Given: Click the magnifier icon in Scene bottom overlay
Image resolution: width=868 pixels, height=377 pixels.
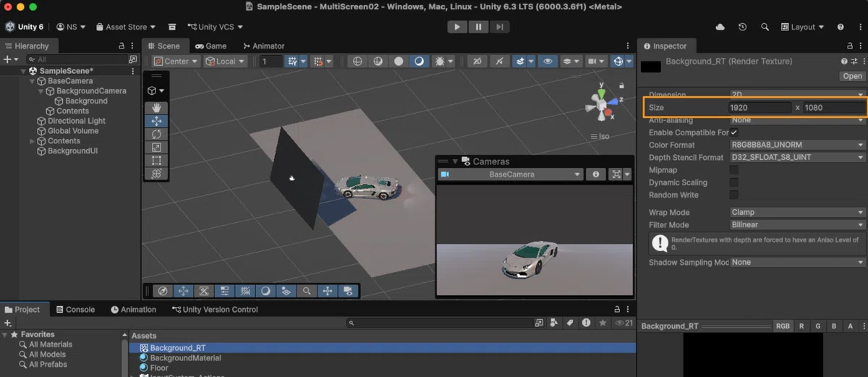Looking at the screenshot, I should tap(307, 291).
